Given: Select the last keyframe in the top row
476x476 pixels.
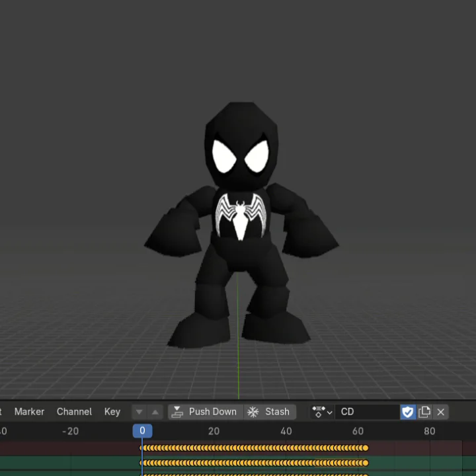Looking at the screenshot, I should click(x=366, y=448).
